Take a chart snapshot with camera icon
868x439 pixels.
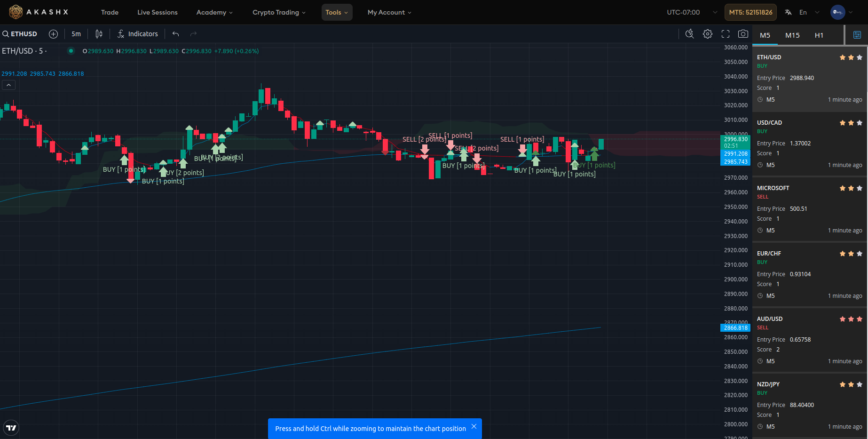[x=743, y=34]
